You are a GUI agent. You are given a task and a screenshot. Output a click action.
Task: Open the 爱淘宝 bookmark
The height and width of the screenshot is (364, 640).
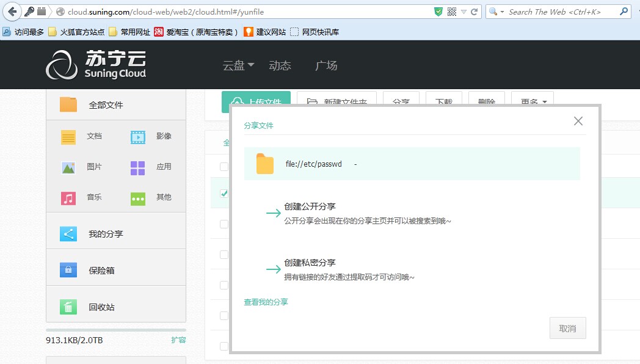pos(196,32)
